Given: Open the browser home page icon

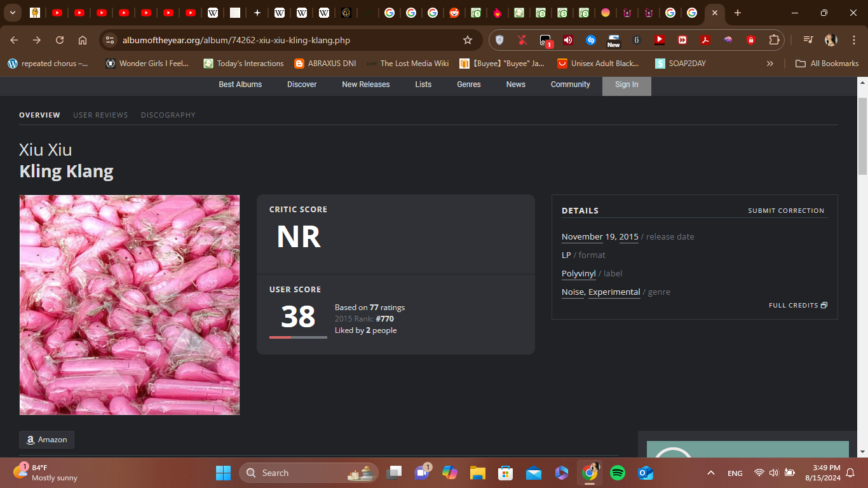Looking at the screenshot, I should (83, 40).
